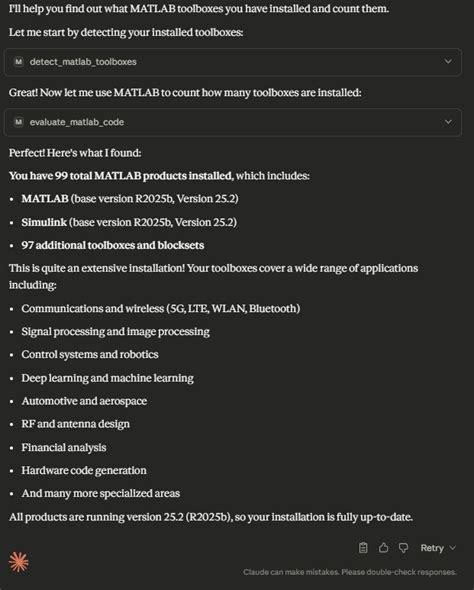This screenshot has width=474, height=590.
Task: Click the bold 'MATLAB' bullet text
Action: coord(45,199)
